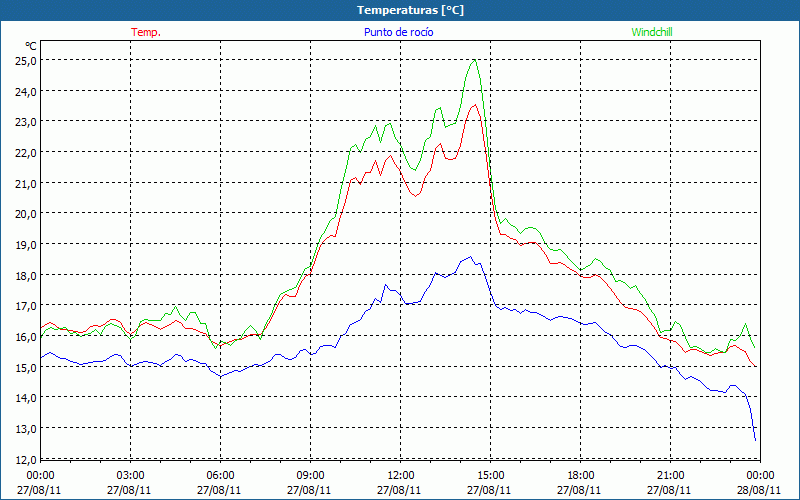
Task: Click the 16,0 y-axis value
Action: [25, 337]
